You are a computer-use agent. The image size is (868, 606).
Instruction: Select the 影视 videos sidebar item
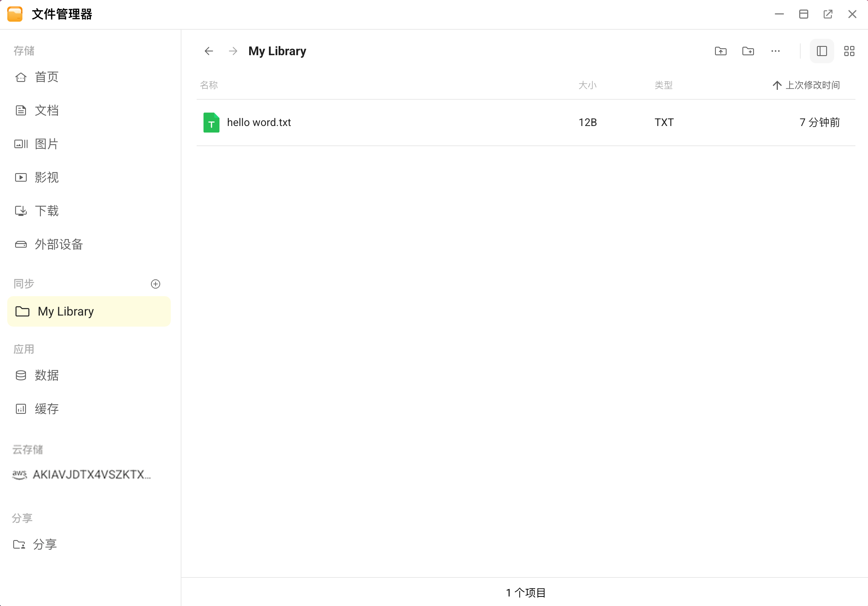46,178
